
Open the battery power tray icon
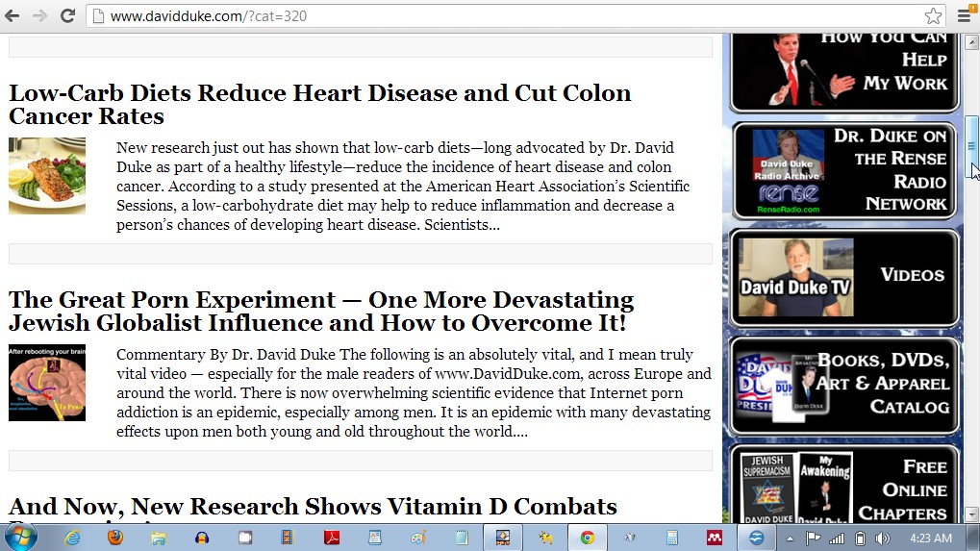pyautogui.click(x=860, y=538)
